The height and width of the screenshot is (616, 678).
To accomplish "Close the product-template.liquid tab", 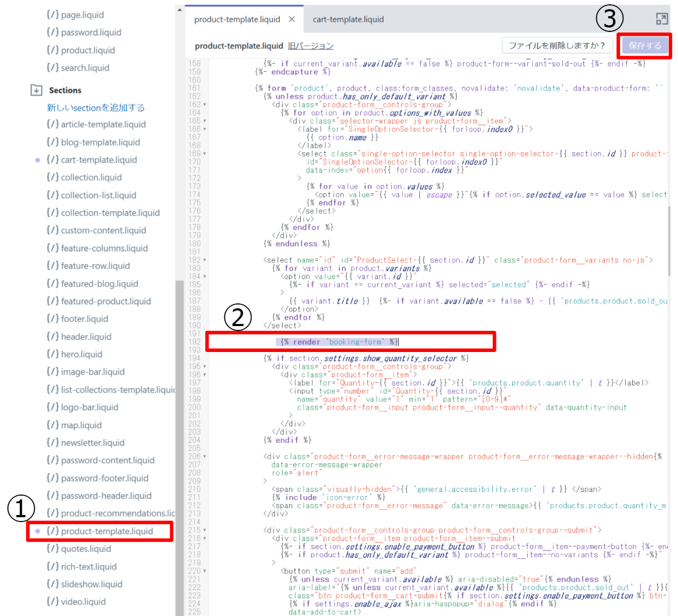I will (292, 19).
